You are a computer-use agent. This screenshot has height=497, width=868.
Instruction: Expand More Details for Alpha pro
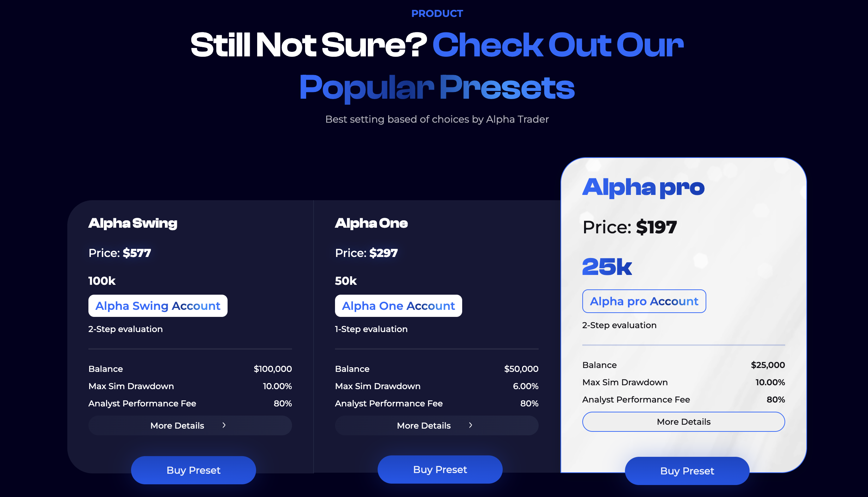[x=683, y=422]
